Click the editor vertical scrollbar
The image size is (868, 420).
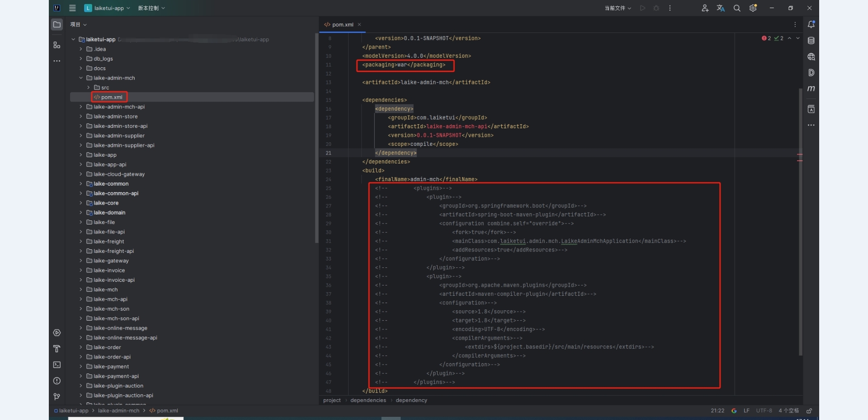[800, 221]
